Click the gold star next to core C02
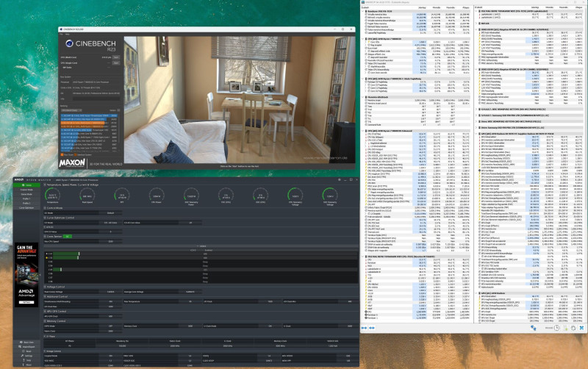588x369 pixels. tap(46, 257)
